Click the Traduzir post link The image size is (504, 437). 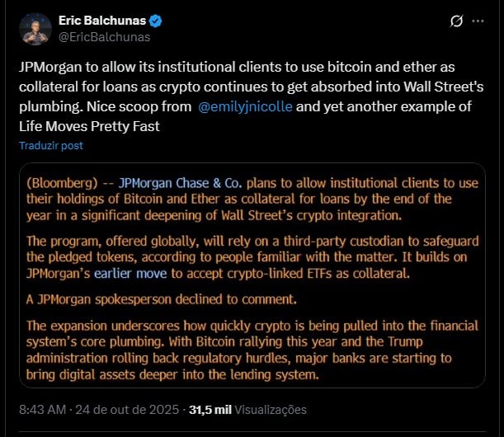pos(52,146)
